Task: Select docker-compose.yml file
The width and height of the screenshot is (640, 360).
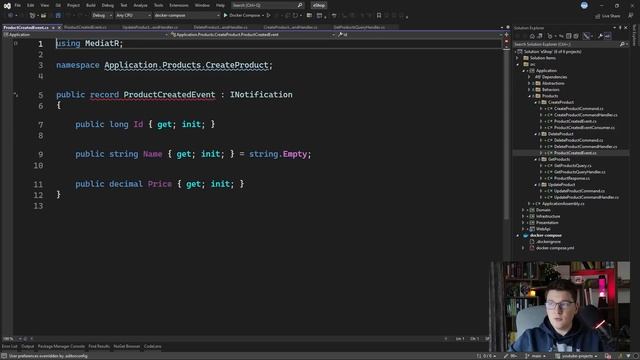Action: coord(555,248)
